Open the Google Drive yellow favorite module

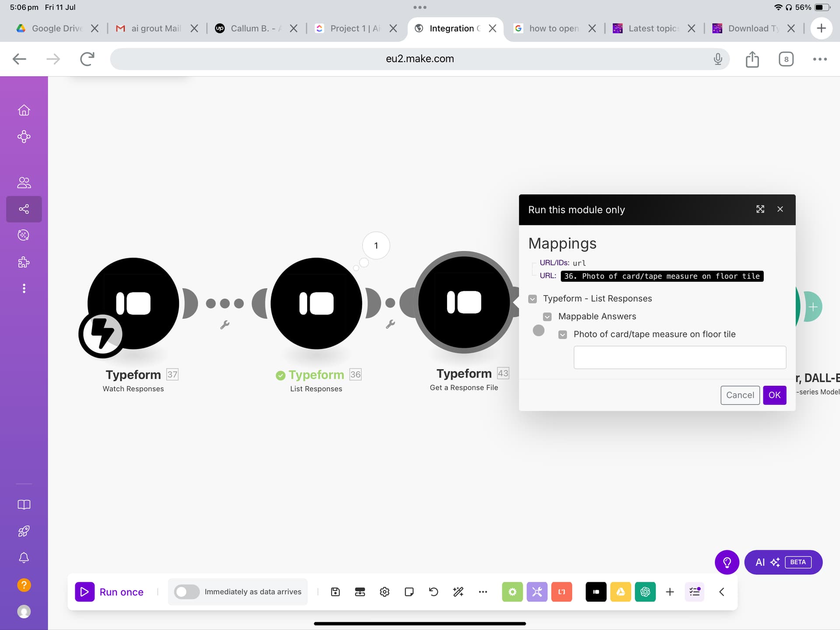point(620,592)
